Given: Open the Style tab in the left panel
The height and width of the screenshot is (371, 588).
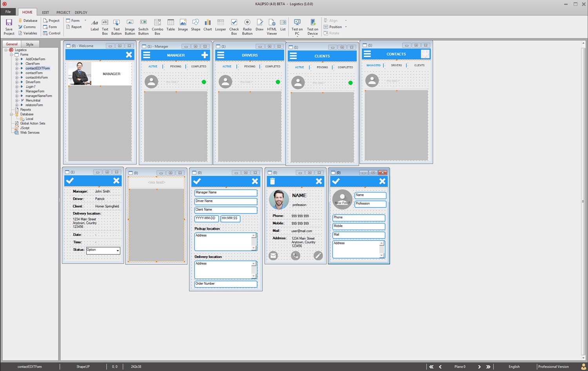Looking at the screenshot, I should point(29,44).
